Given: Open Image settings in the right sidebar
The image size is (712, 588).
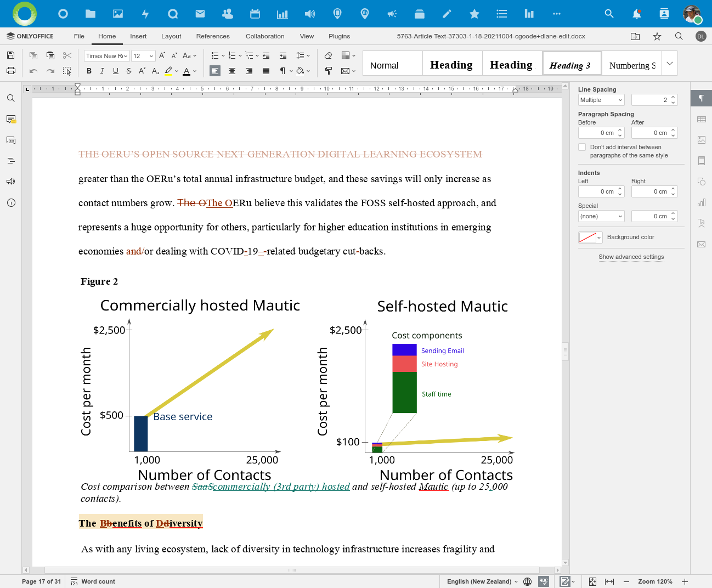Looking at the screenshot, I should point(702,140).
